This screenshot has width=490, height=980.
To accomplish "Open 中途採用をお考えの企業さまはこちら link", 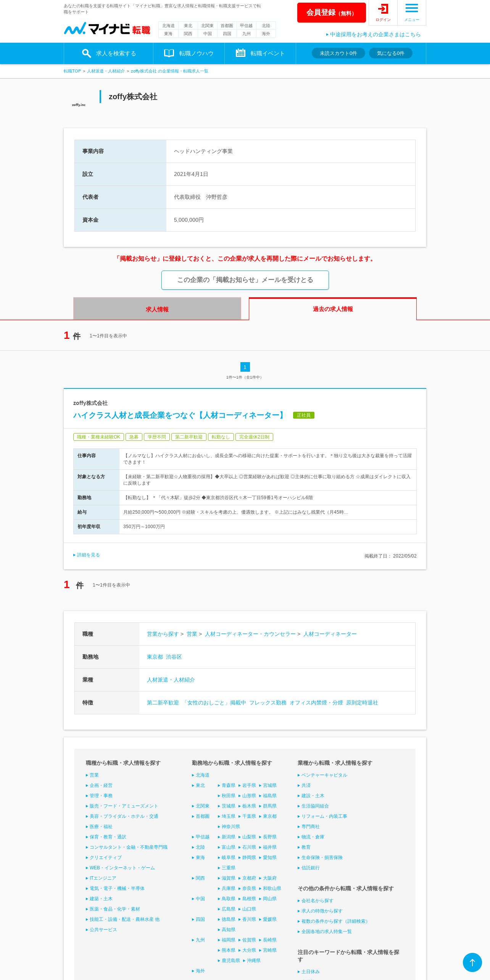I will 373,34.
